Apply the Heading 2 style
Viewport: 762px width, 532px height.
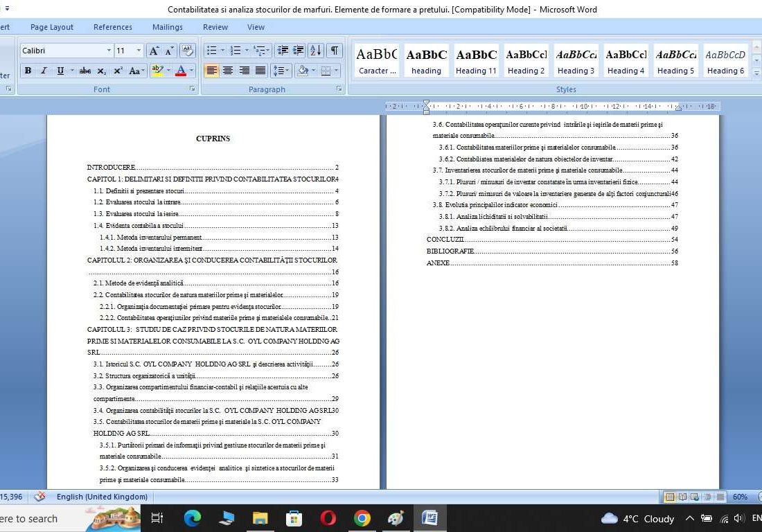(526, 61)
